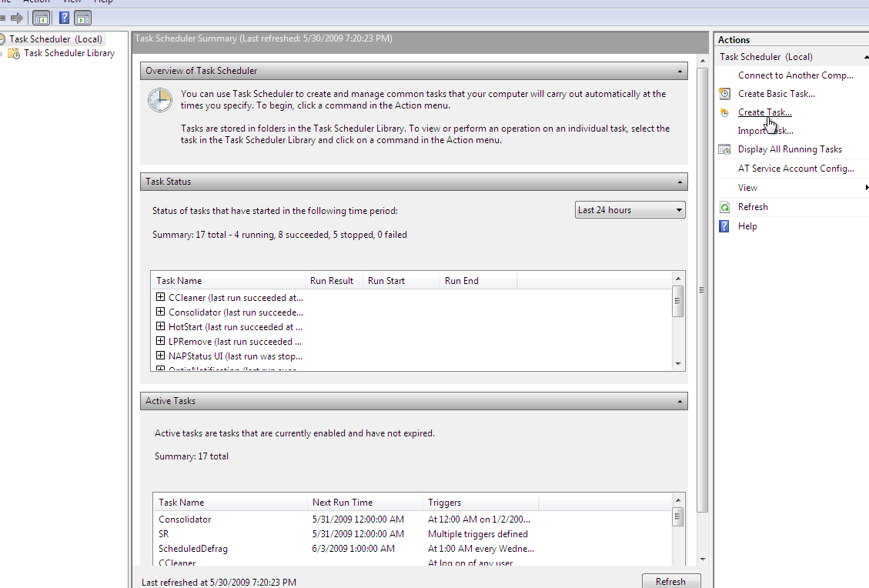Click the Create Basic Task clock icon
Image resolution: width=869 pixels, height=588 pixels.
pyautogui.click(x=724, y=94)
